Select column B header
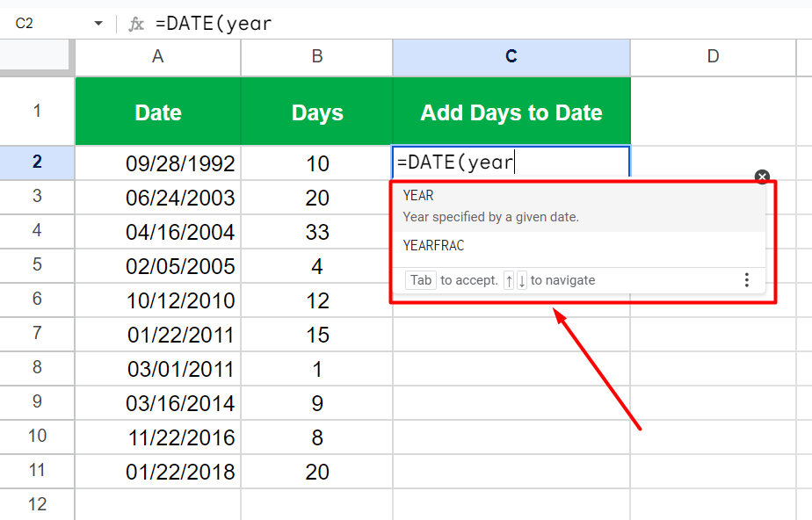This screenshot has height=520, width=812. pos(317,56)
